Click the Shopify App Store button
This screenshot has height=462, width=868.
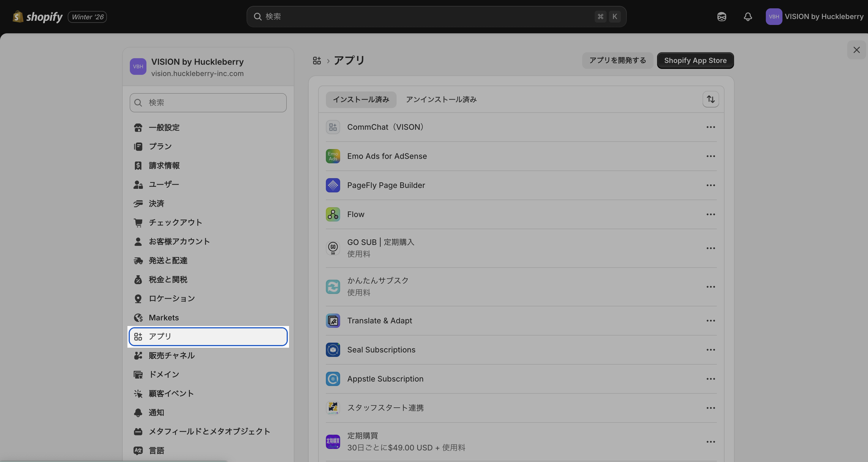[x=695, y=61]
